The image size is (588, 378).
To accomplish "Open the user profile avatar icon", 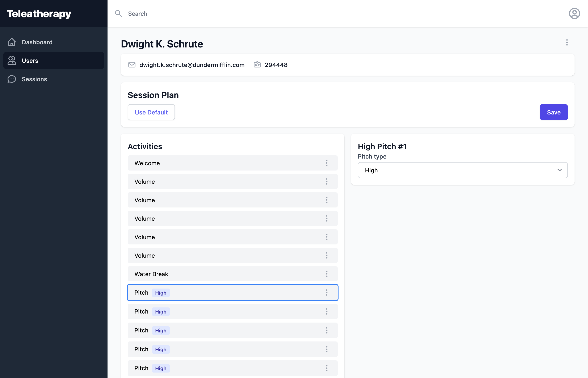I will click(574, 13).
